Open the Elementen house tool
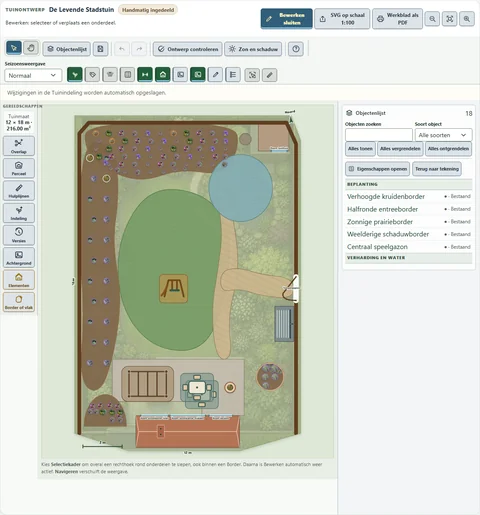The width and height of the screenshot is (480, 515). click(19, 280)
